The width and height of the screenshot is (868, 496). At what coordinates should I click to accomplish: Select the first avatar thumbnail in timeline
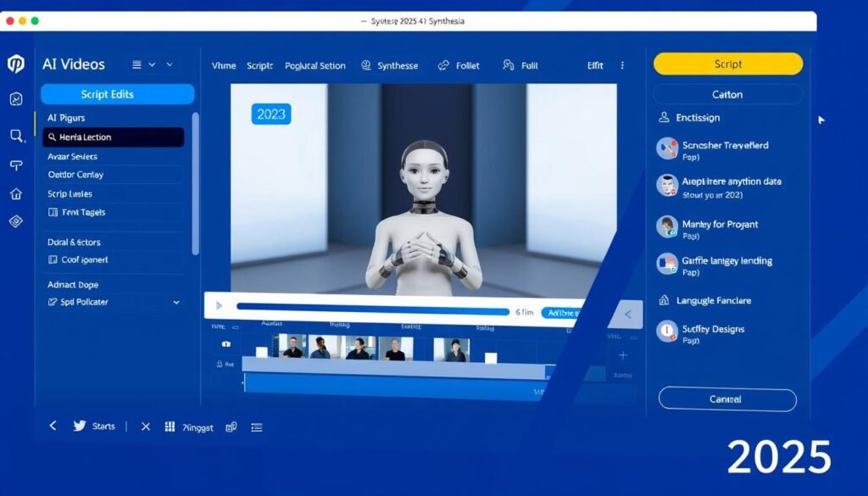[289, 348]
